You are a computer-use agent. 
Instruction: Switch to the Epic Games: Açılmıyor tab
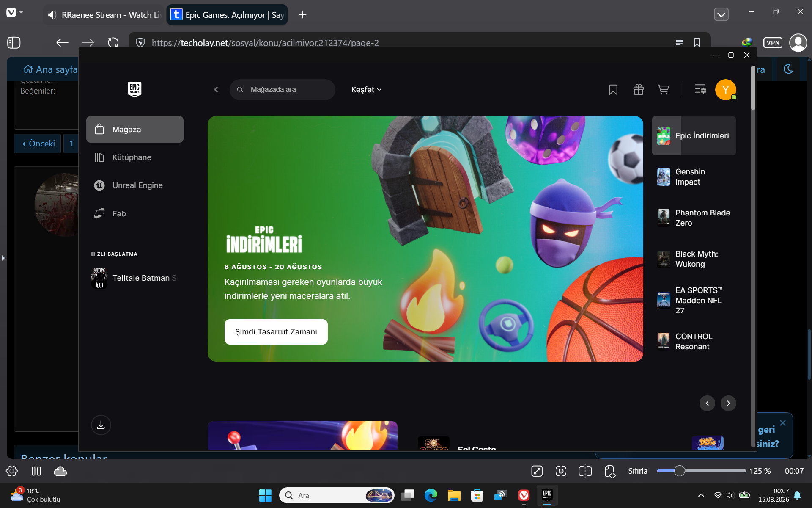coord(227,15)
